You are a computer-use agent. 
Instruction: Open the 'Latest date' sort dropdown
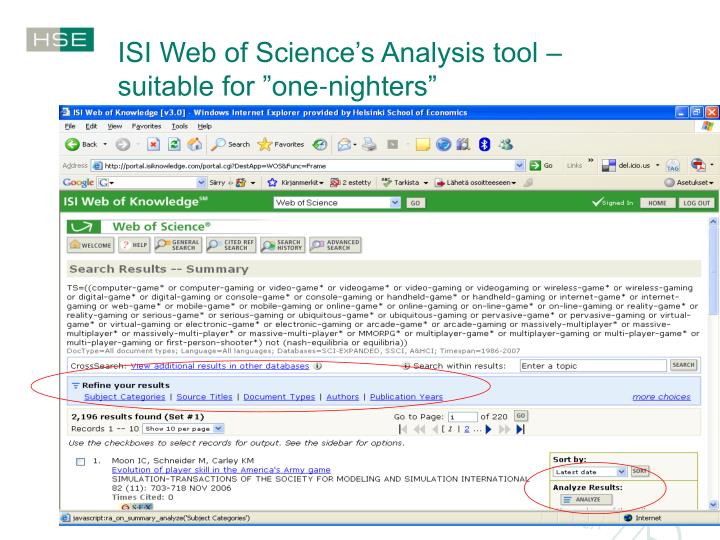621,472
